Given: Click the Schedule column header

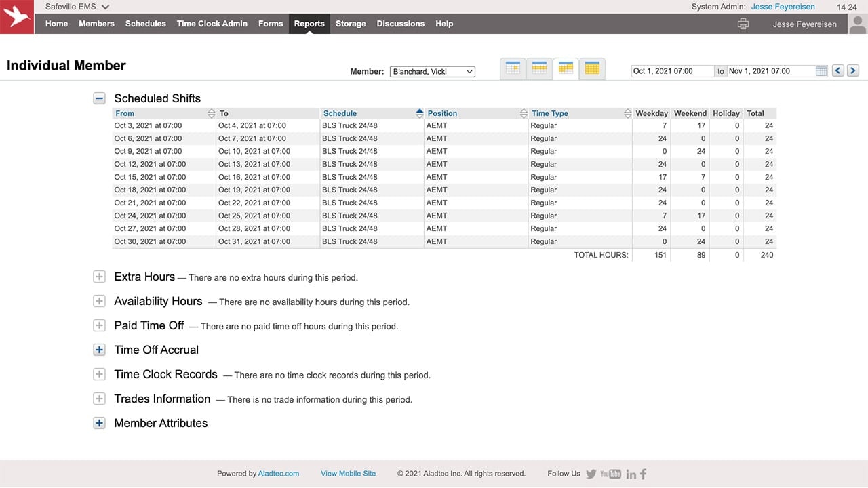Looking at the screenshot, I should [340, 113].
